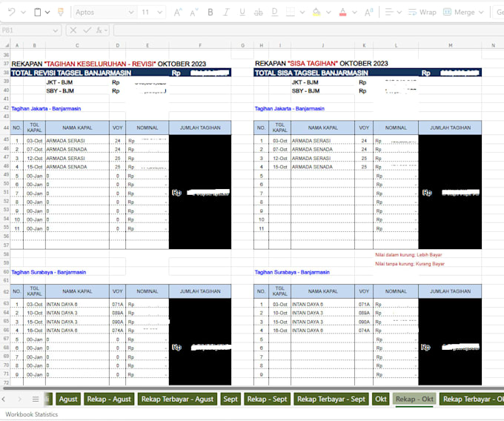Viewport: 504px width, 421px height.
Task: Click the Undo arrow icon
Action: pyautogui.click(x=12, y=12)
